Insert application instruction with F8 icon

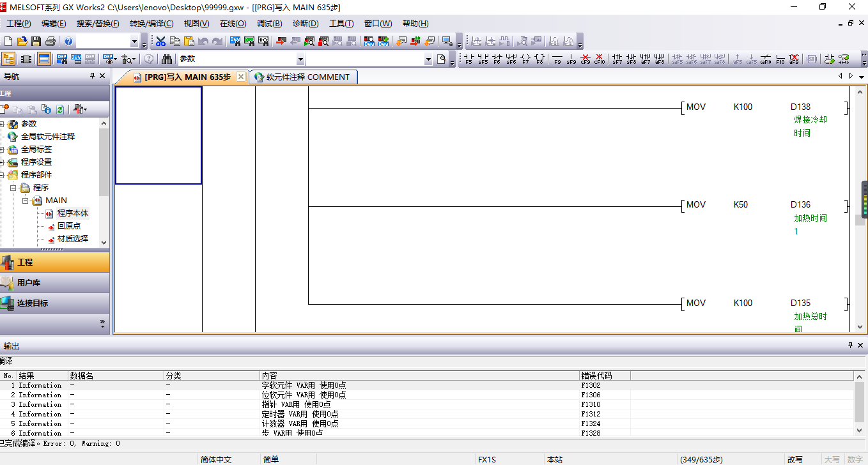pyautogui.click(x=539, y=59)
